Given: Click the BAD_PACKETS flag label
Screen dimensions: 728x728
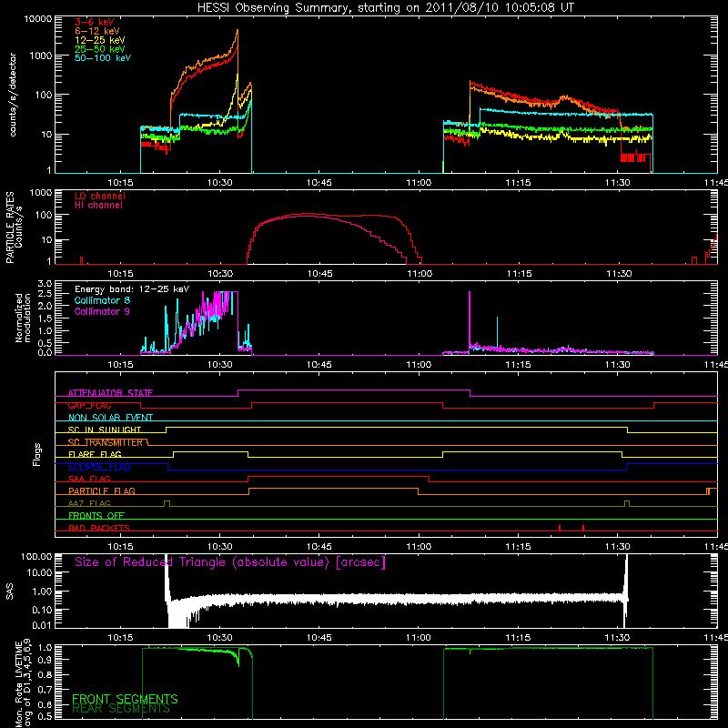Looking at the screenshot, I should coord(99,528).
